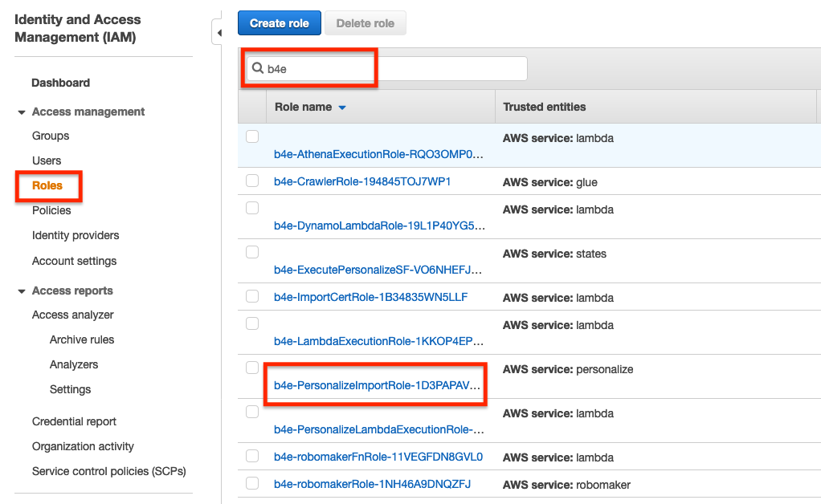The height and width of the screenshot is (504, 821).
Task: Open Service control policies (SCPs)
Action: coord(109,471)
